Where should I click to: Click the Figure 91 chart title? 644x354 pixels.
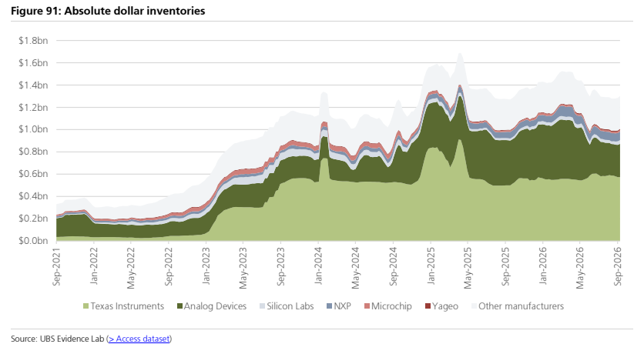(108, 11)
